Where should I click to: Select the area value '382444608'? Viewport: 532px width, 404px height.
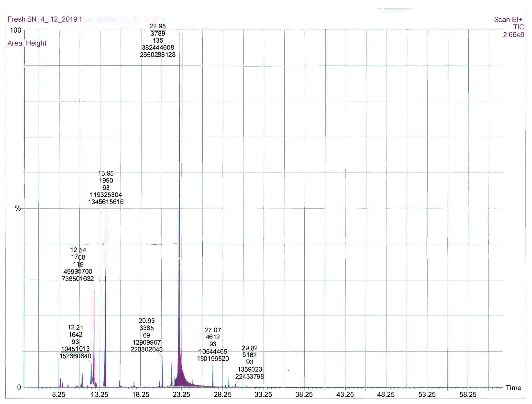[x=158, y=48]
